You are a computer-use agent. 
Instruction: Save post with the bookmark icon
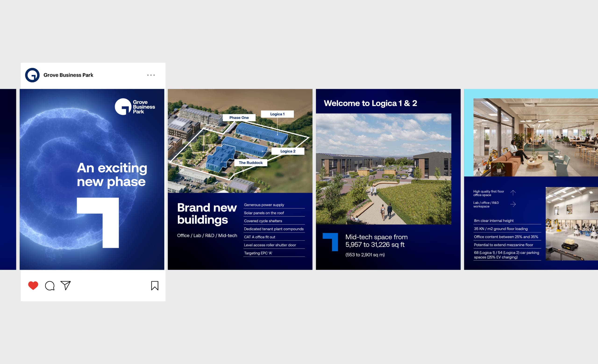(155, 286)
